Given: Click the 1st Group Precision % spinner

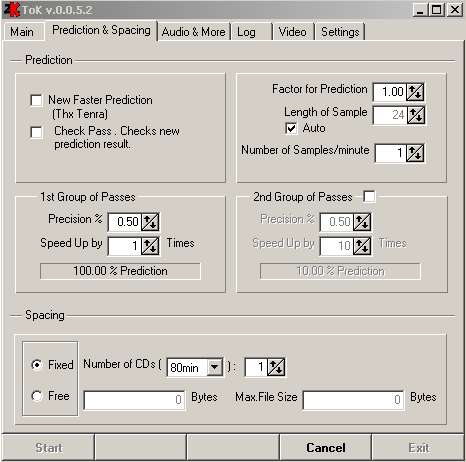Looking at the screenshot, I should [x=150, y=222].
